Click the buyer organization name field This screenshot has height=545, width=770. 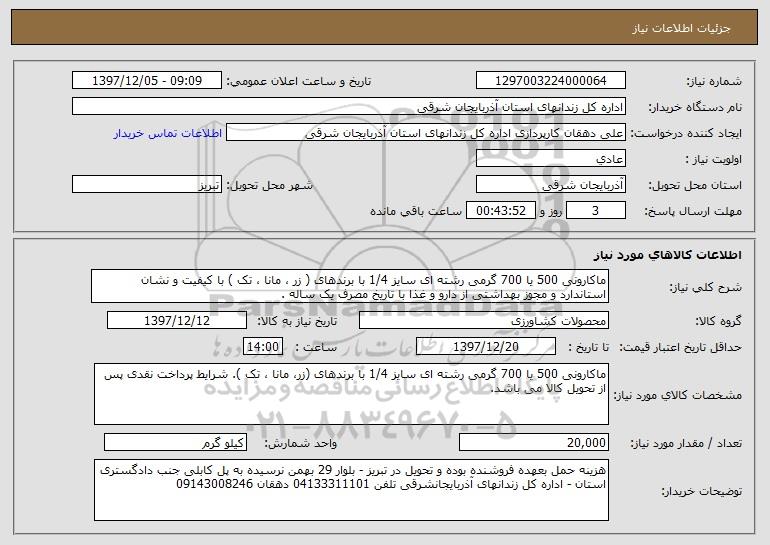click(349, 107)
